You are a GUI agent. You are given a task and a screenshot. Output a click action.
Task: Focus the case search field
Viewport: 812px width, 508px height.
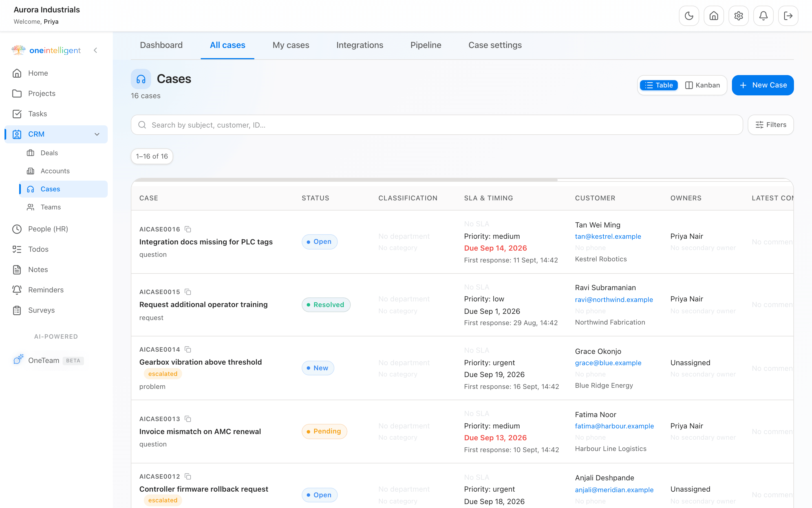point(436,125)
